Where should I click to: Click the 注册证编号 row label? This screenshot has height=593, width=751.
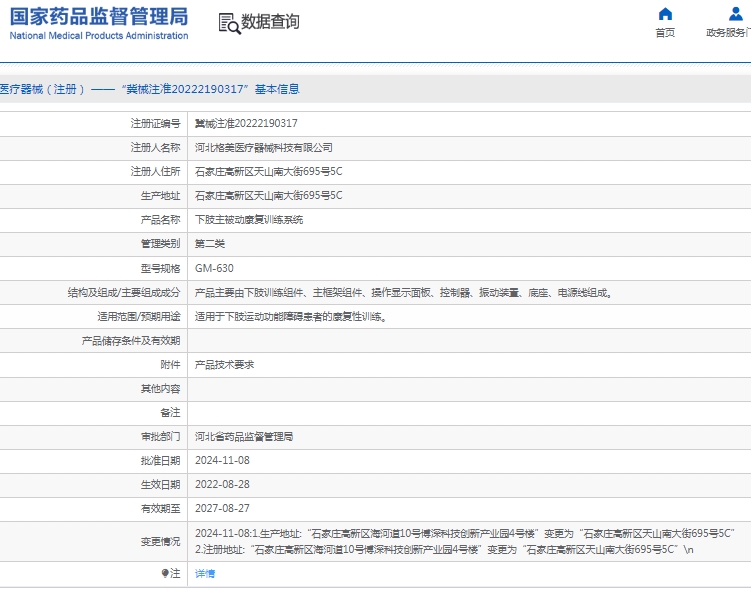coord(156,124)
